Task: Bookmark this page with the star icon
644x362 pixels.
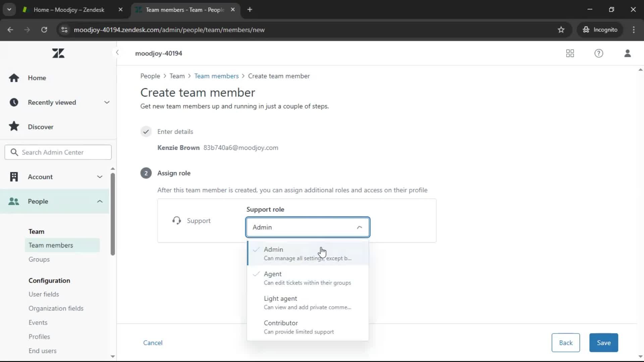Action: click(561, 30)
